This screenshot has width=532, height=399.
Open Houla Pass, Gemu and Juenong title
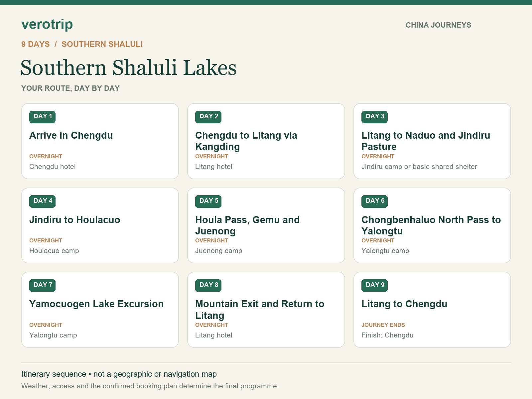coord(247,225)
